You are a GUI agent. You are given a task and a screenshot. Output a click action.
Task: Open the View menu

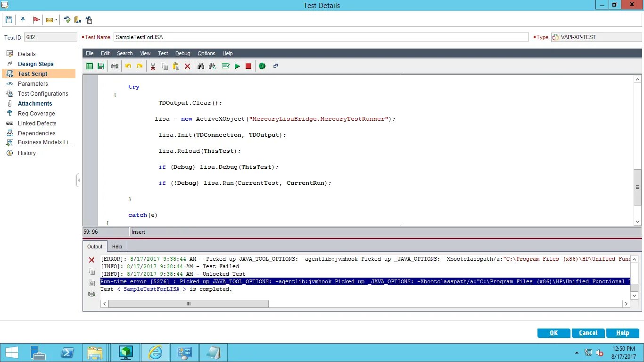[145, 53]
